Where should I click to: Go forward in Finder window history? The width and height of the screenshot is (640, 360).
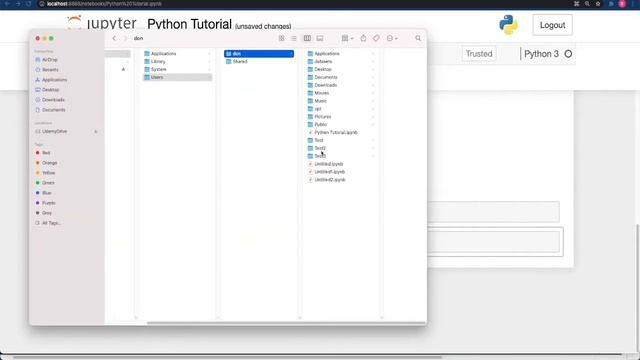tap(125, 38)
